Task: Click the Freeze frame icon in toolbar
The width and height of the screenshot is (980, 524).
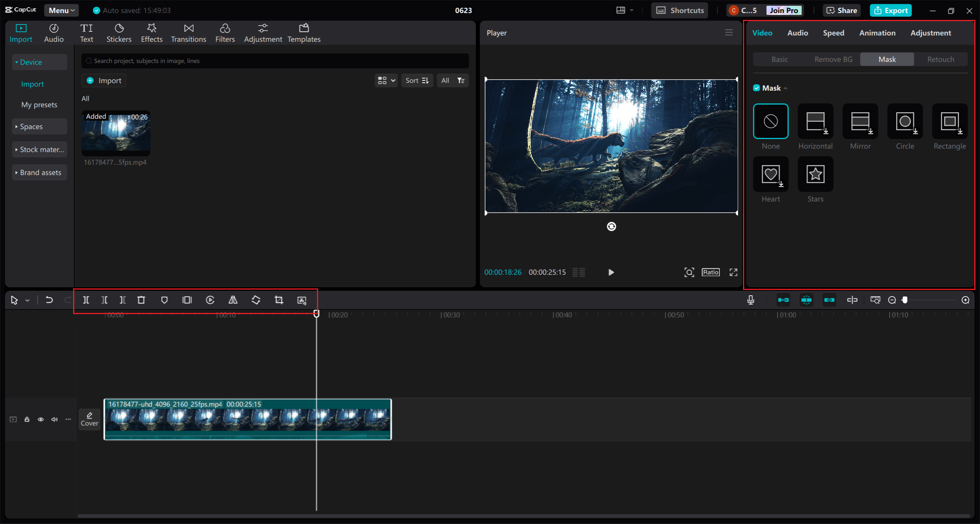Action: click(187, 300)
